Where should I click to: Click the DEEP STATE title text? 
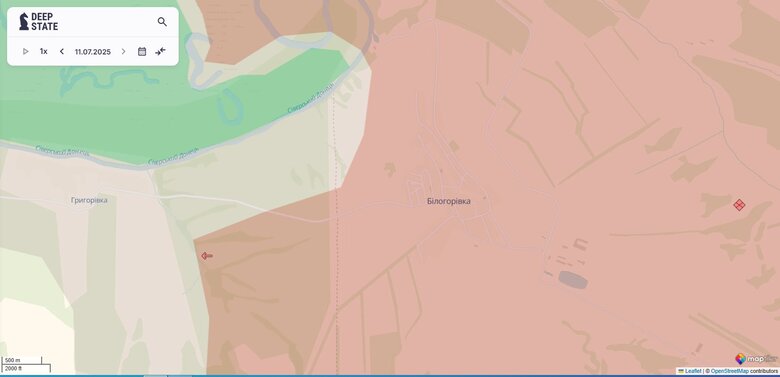44,21
